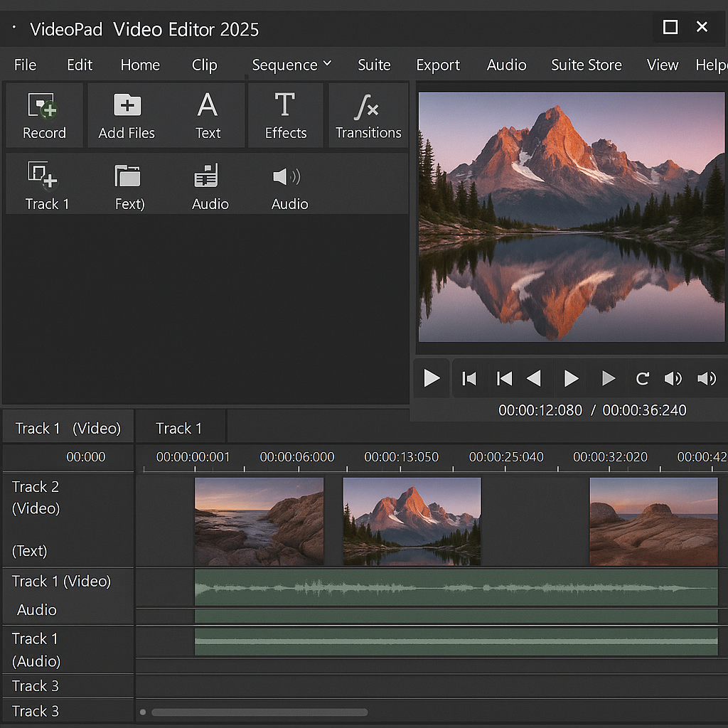
Task: Expand the Sequence menu dropdown
Action: [291, 65]
